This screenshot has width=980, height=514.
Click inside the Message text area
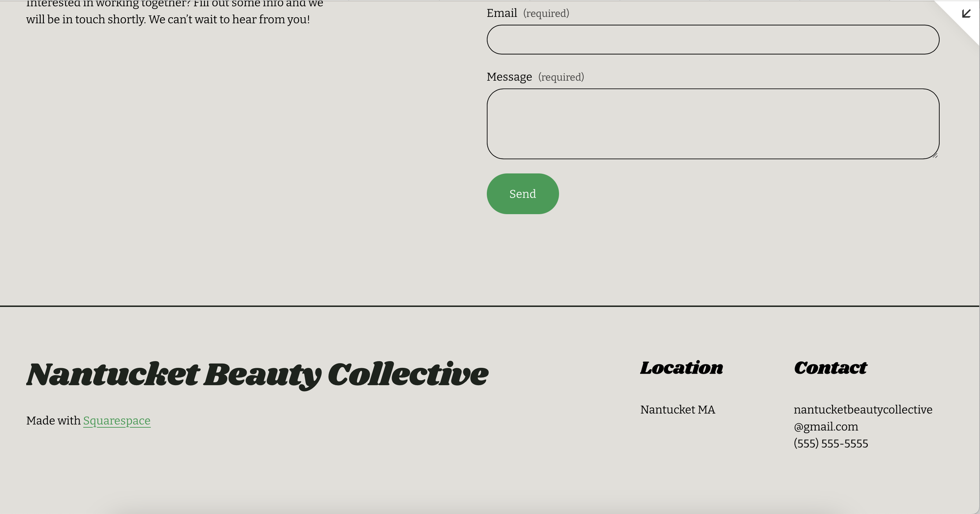(713, 124)
